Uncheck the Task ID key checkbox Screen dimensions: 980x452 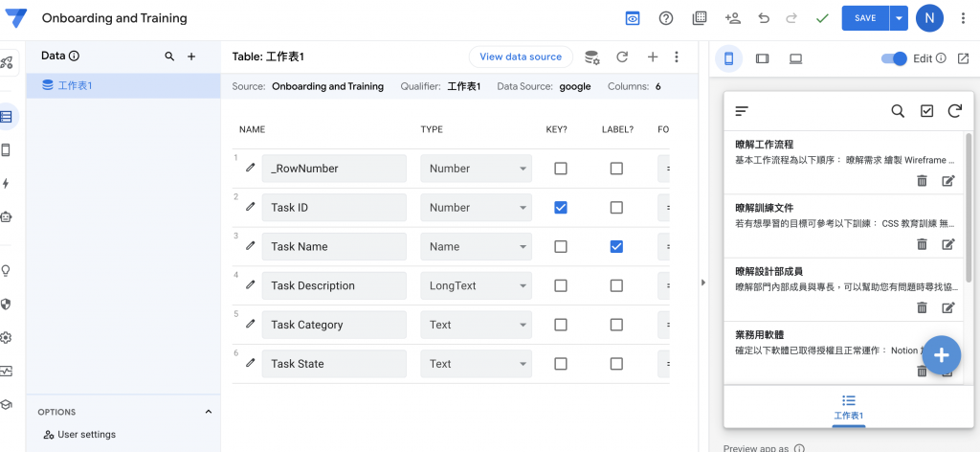(561, 208)
